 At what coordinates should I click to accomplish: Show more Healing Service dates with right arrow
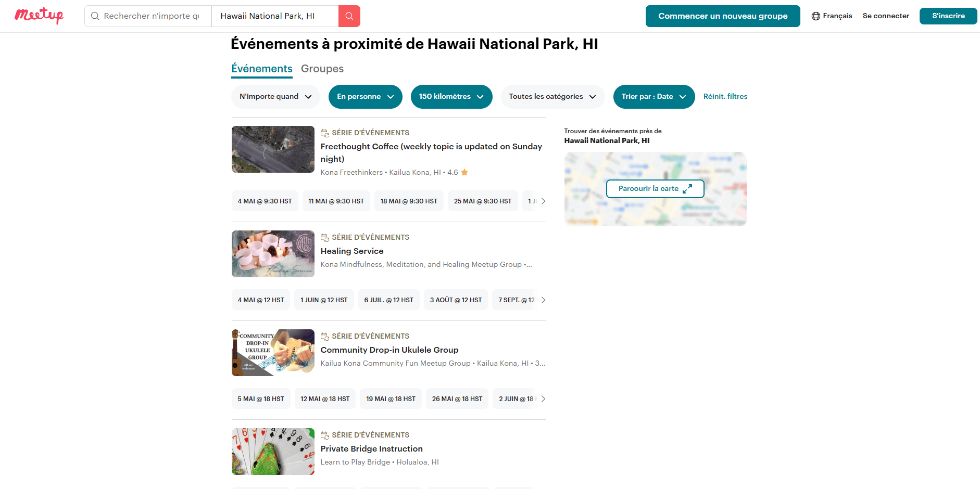coord(543,300)
